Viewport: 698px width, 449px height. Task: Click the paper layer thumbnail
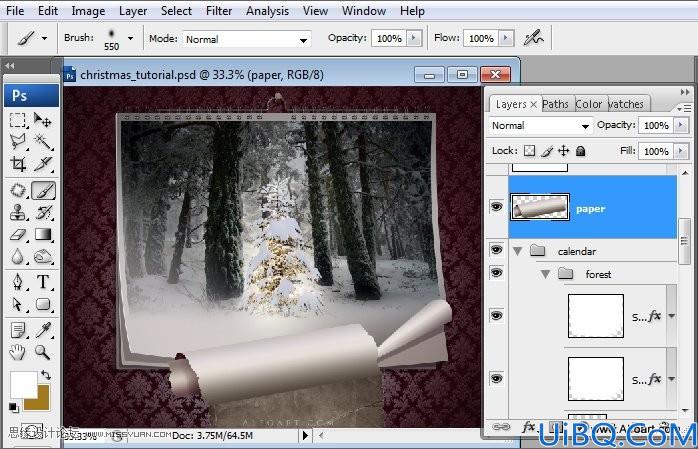[540, 207]
